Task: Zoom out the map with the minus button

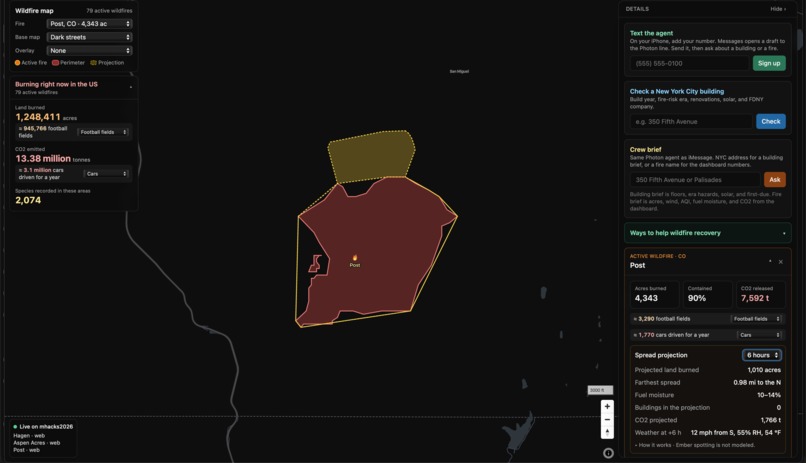Action: [x=607, y=420]
